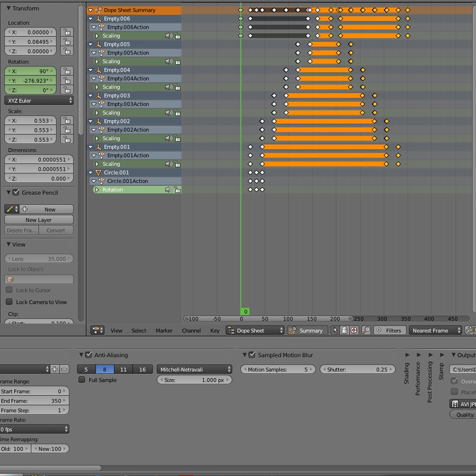
Task: Open the XYZ Euler rotation mode dropdown
Action: pyautogui.click(x=39, y=100)
